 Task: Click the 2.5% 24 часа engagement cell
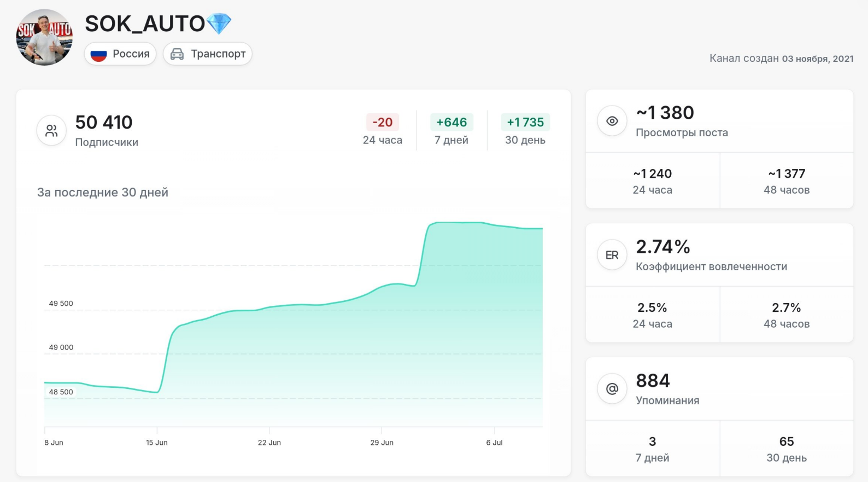click(653, 315)
